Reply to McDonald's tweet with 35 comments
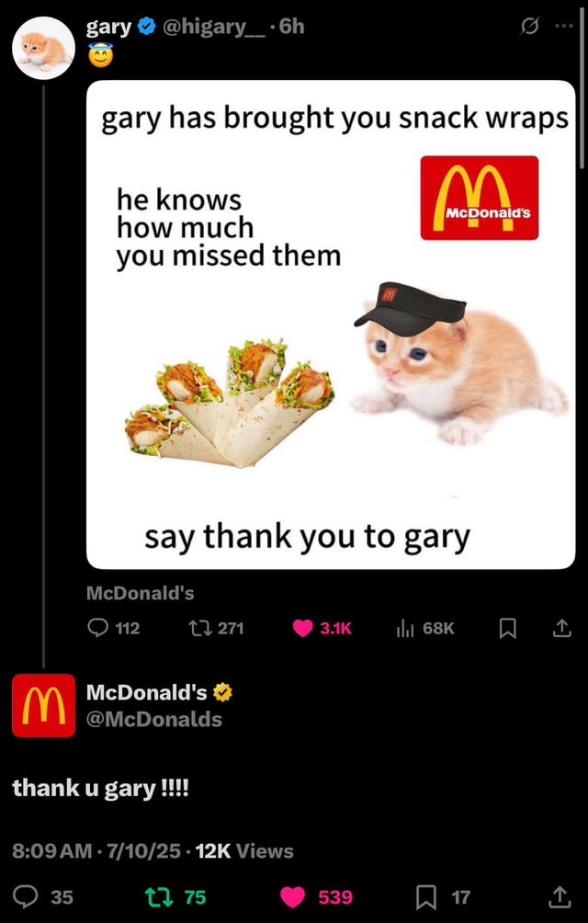588x923 pixels. [x=43, y=896]
